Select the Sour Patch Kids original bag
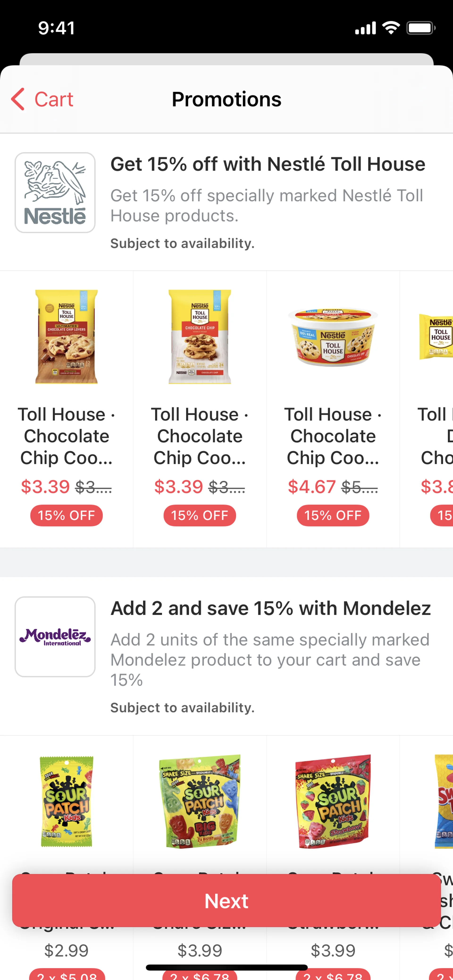The height and width of the screenshot is (980, 453). [67, 801]
